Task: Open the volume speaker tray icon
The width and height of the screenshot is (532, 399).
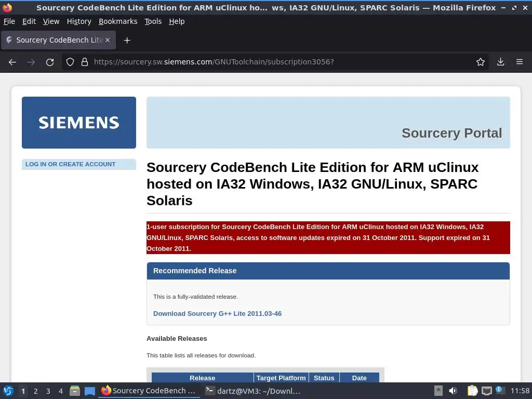Action: [453, 391]
